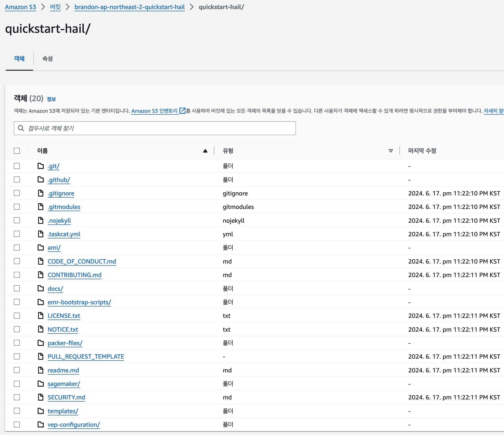This screenshot has height=435, width=504.
Task: Click the file icon beside CODE_OF_CONDUCT.md
Action: 41,261
